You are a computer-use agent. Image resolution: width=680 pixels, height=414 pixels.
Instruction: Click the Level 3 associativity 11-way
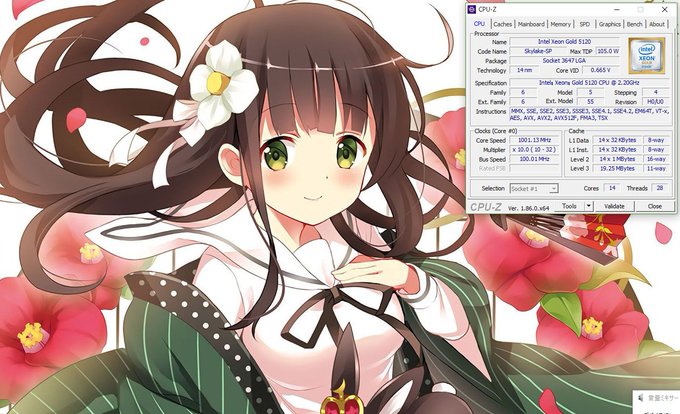click(656, 169)
